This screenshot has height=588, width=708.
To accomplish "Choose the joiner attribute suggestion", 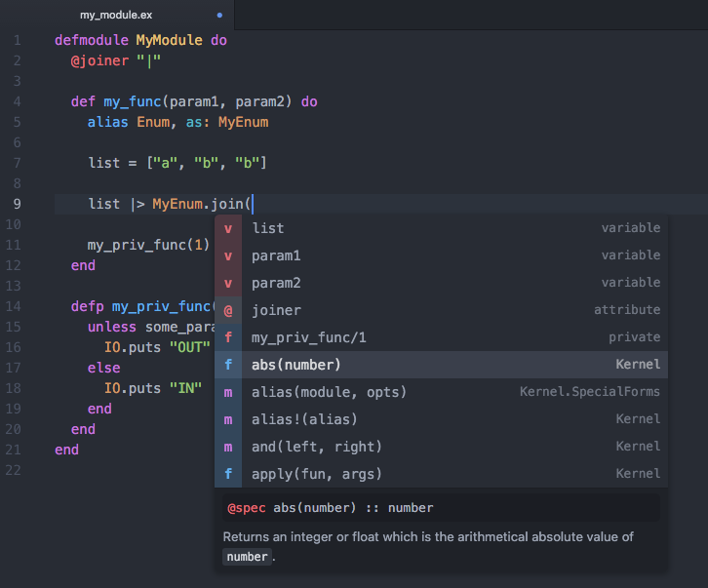I will (277, 310).
